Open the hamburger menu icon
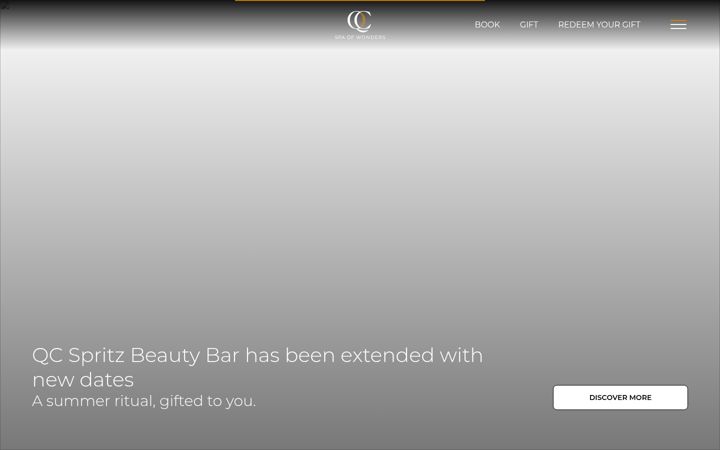Image resolution: width=720 pixels, height=450 pixels. 678,25
